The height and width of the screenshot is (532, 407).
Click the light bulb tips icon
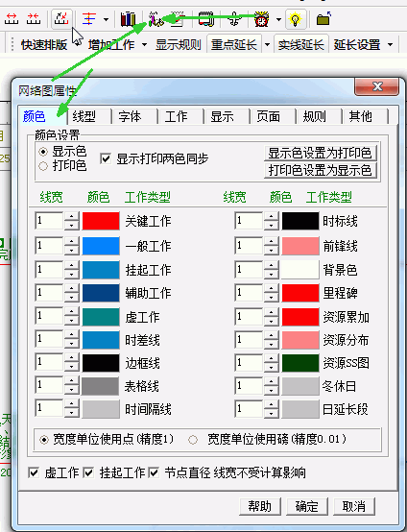(x=296, y=19)
